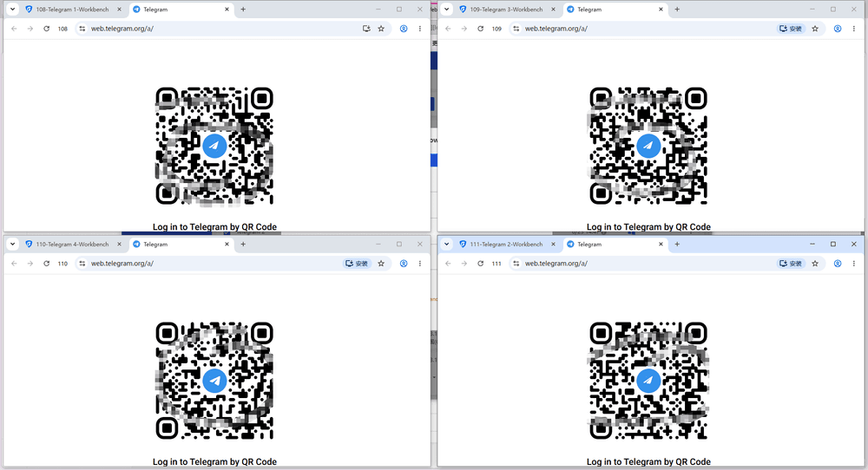Switch to the 110-Telegram 4-Workbench tab
This screenshot has width=868, height=470.
pyautogui.click(x=73, y=245)
